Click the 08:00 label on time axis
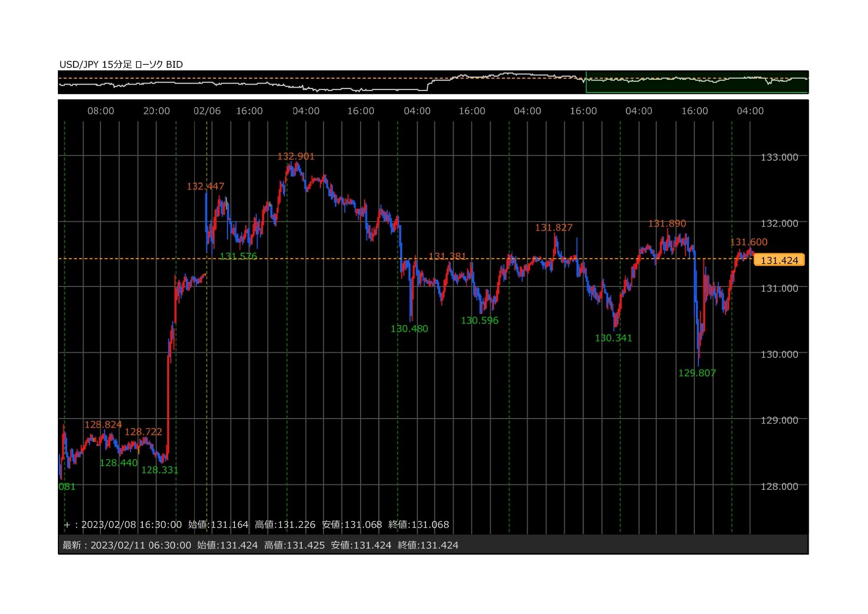This screenshot has width=868, height=614. click(x=100, y=111)
